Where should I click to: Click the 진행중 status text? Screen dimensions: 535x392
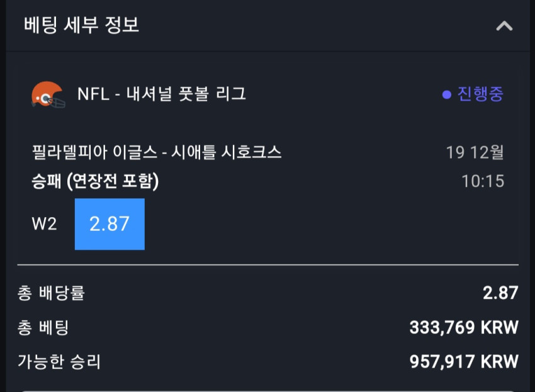(x=480, y=94)
